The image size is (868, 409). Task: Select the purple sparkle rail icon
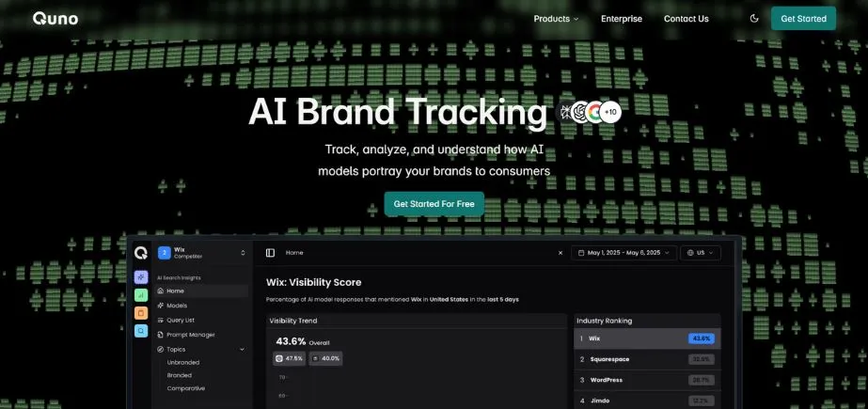tap(141, 277)
